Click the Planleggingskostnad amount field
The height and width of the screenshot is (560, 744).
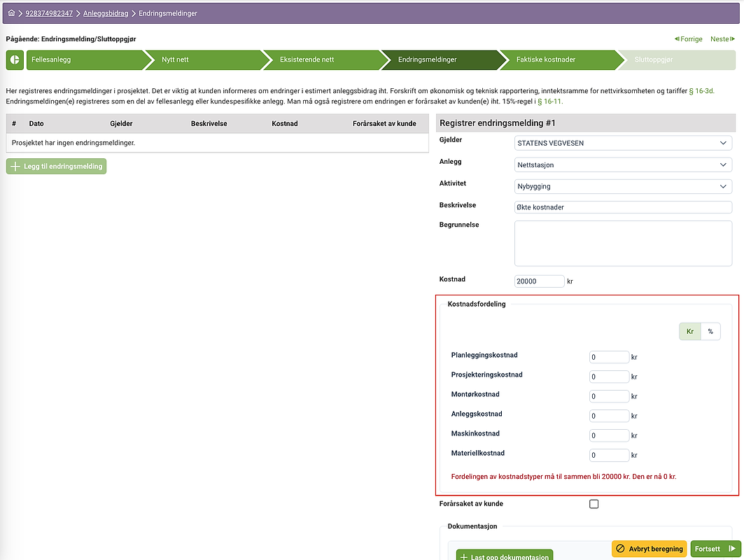coord(608,356)
